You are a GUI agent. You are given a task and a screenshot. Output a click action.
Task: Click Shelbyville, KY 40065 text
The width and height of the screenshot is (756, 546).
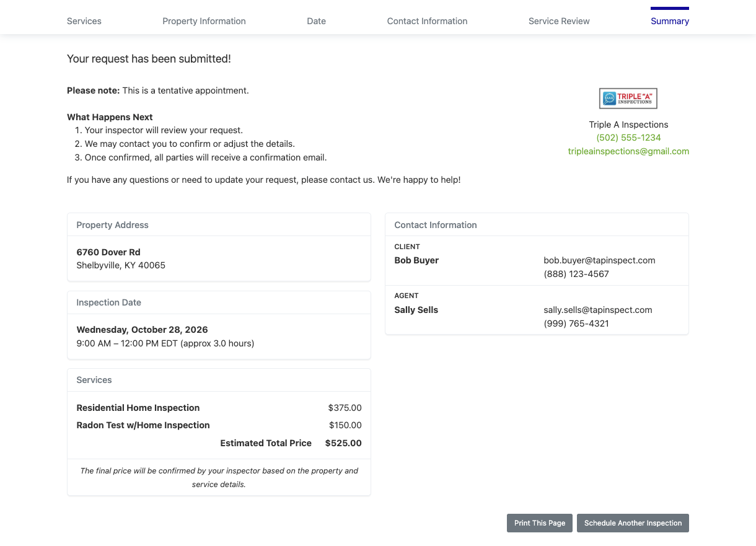121,265
